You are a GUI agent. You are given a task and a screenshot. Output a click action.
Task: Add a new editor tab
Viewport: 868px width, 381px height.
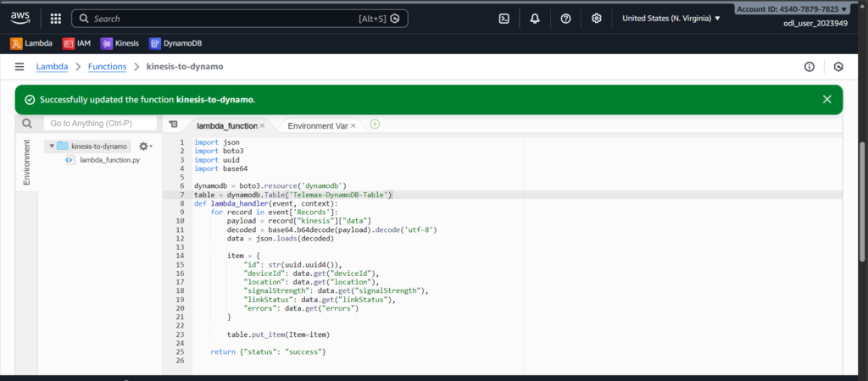pyautogui.click(x=375, y=124)
